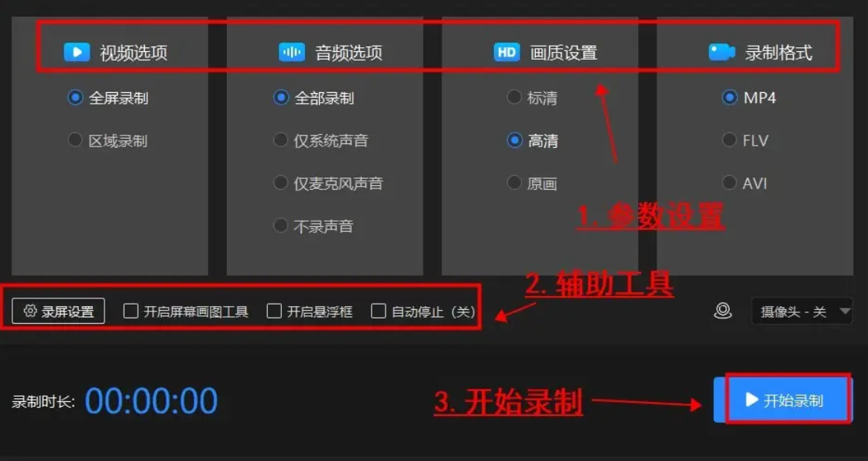Image resolution: width=868 pixels, height=461 pixels.
Task: Click the 00:00:00 recording timer
Action: [151, 401]
